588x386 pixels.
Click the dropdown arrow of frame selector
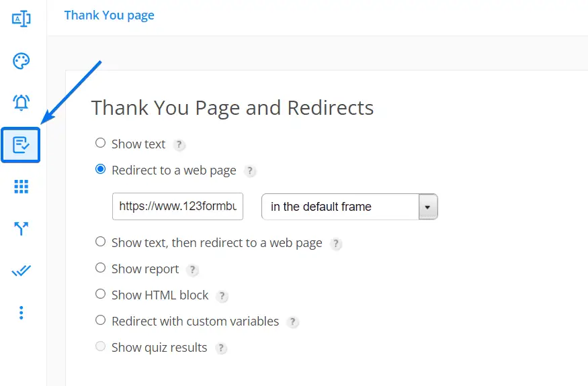pyautogui.click(x=428, y=207)
